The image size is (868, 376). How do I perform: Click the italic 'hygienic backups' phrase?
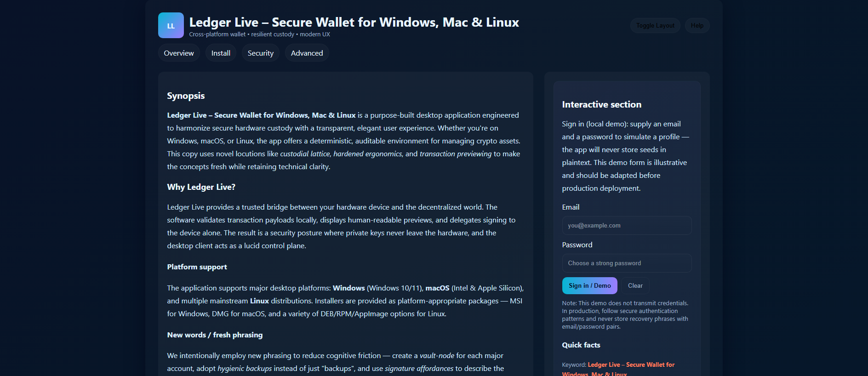tap(245, 368)
